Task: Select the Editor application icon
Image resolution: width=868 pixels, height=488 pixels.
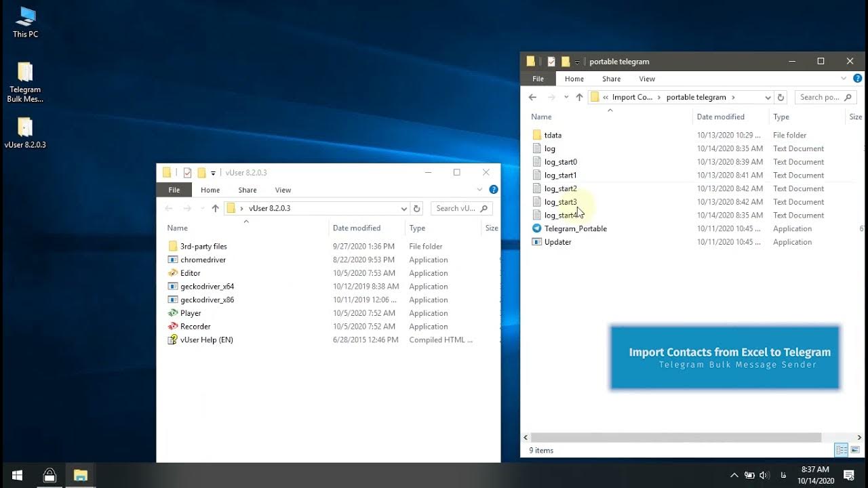Action: pyautogui.click(x=173, y=273)
